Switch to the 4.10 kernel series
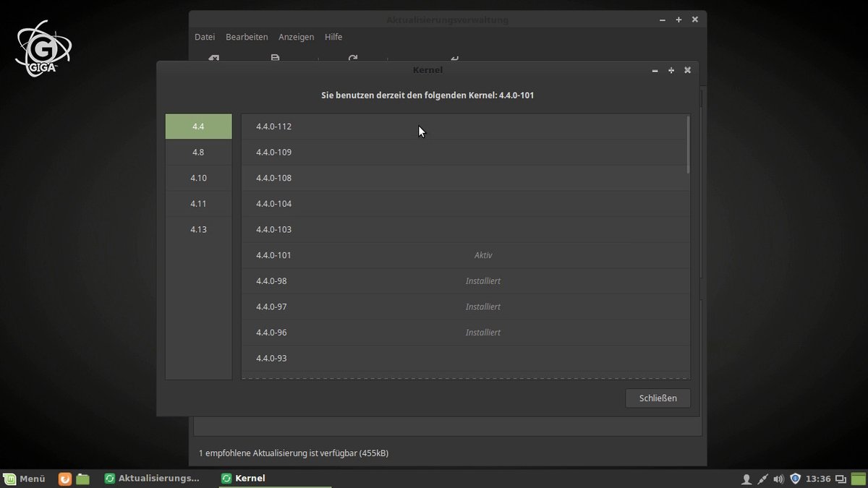868x488 pixels. click(x=198, y=178)
